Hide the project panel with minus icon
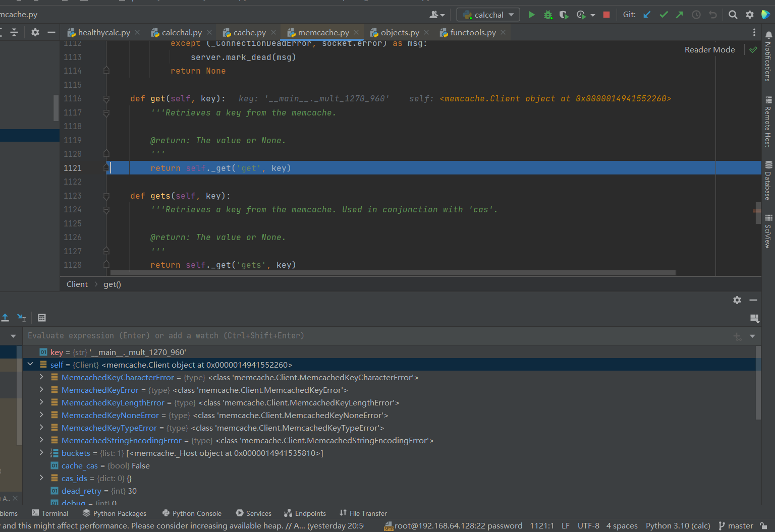 51,32
